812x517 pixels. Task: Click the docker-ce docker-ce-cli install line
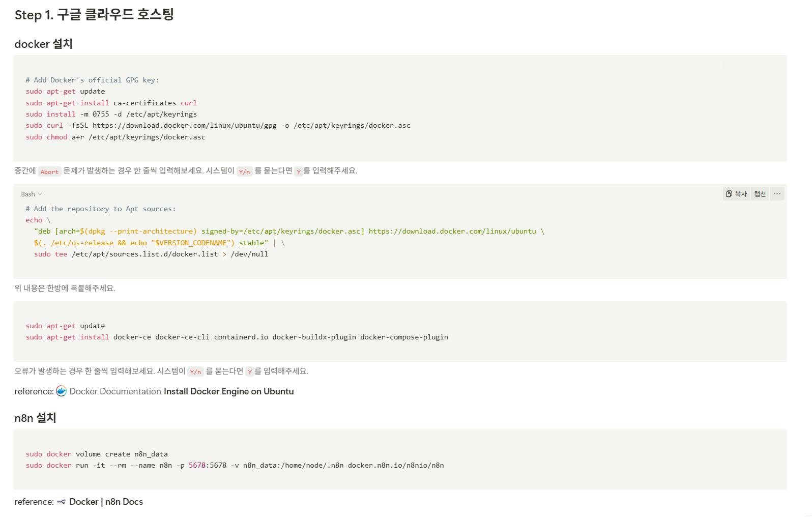click(x=237, y=337)
